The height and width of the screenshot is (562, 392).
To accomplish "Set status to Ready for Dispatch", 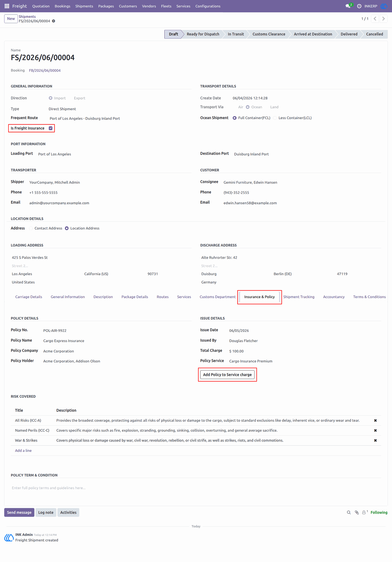I will click(203, 34).
